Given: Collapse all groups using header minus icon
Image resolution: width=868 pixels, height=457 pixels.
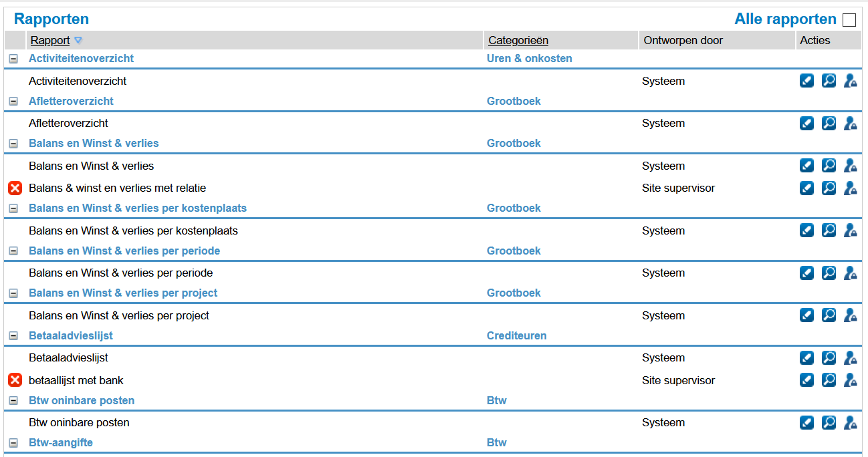Looking at the screenshot, I should [13, 41].
